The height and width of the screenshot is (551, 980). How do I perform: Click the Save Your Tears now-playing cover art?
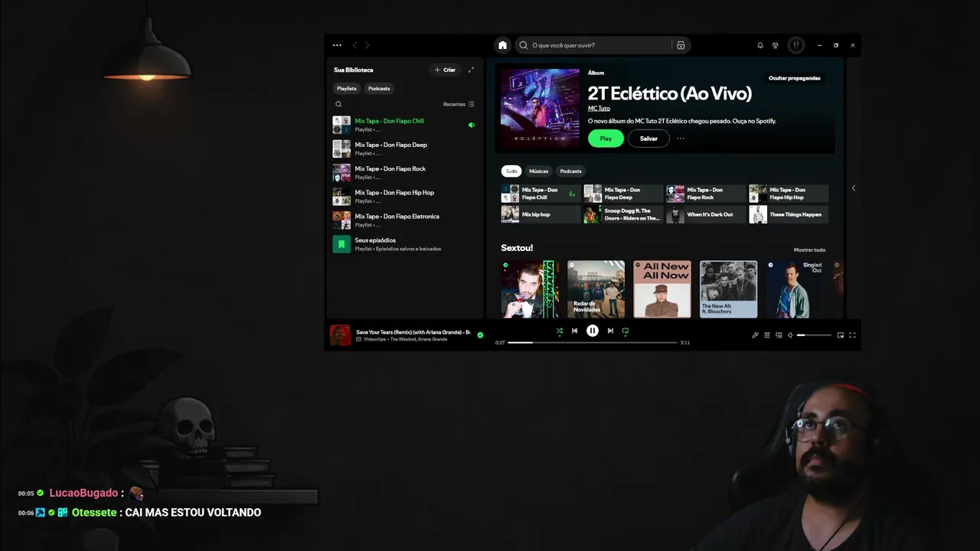coord(340,335)
